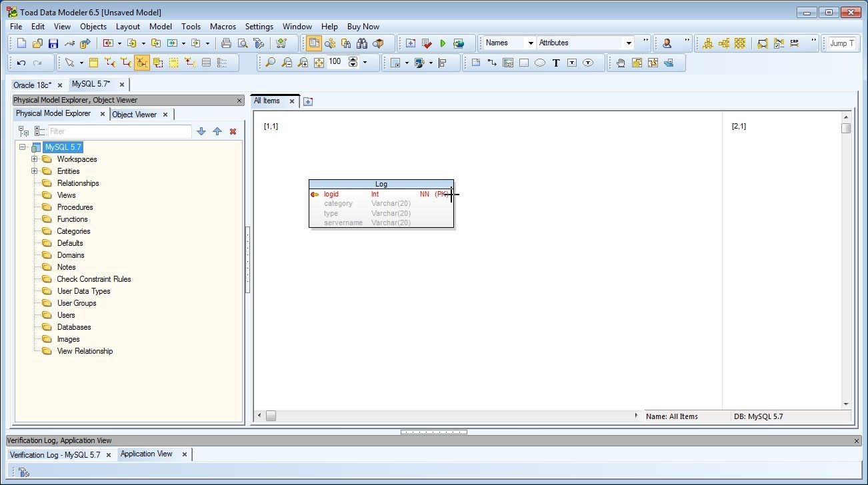Click the up arrow next to Filter

point(217,131)
